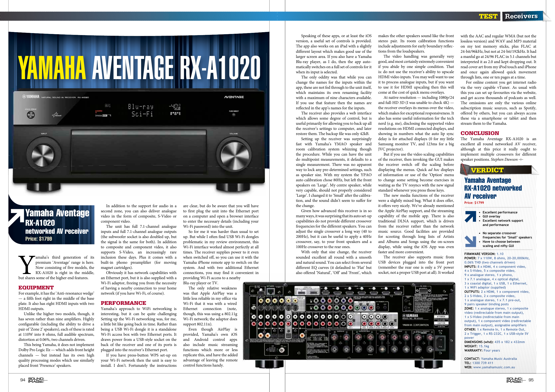This screenshot has height=392, width=555.
Task: Click the white arrow icon in blue title box
Action: pyautogui.click(x=16, y=217)
